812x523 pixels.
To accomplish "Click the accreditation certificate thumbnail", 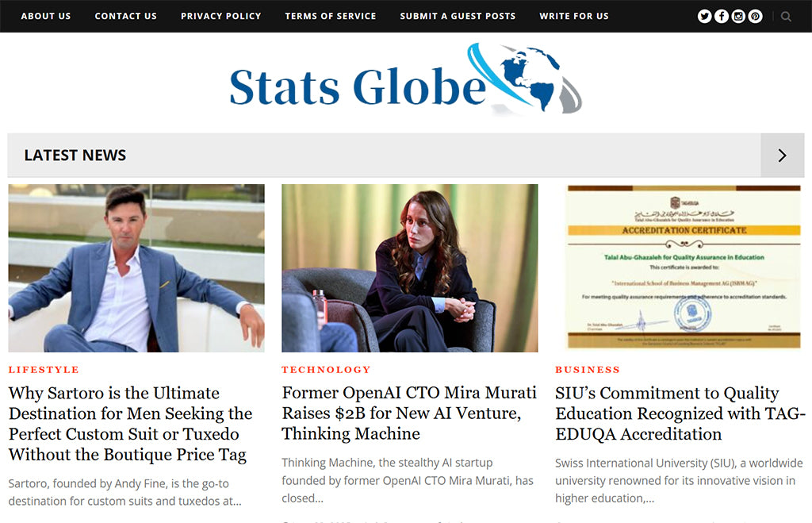I will [684, 268].
